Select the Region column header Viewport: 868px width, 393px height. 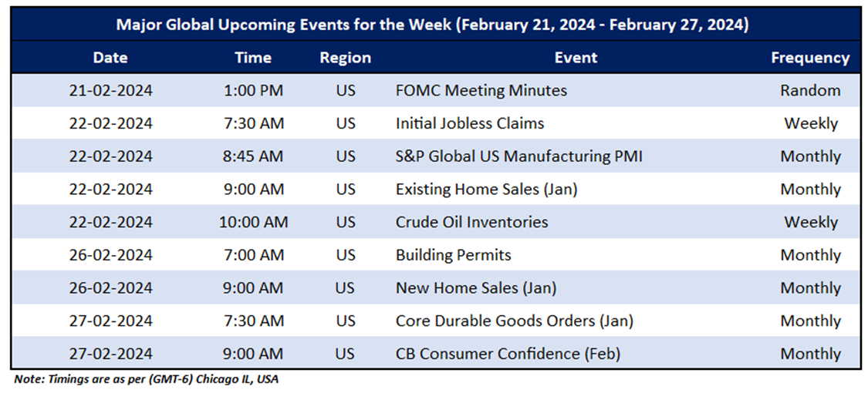click(x=346, y=58)
